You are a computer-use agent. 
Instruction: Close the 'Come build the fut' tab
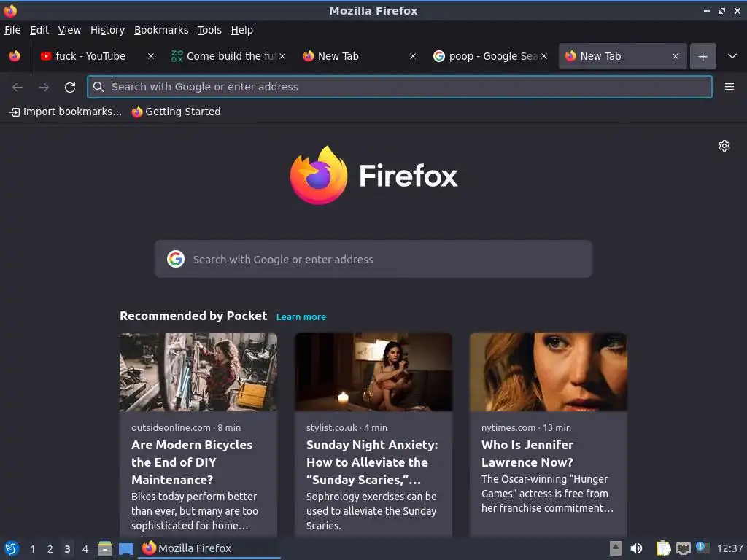(x=282, y=56)
